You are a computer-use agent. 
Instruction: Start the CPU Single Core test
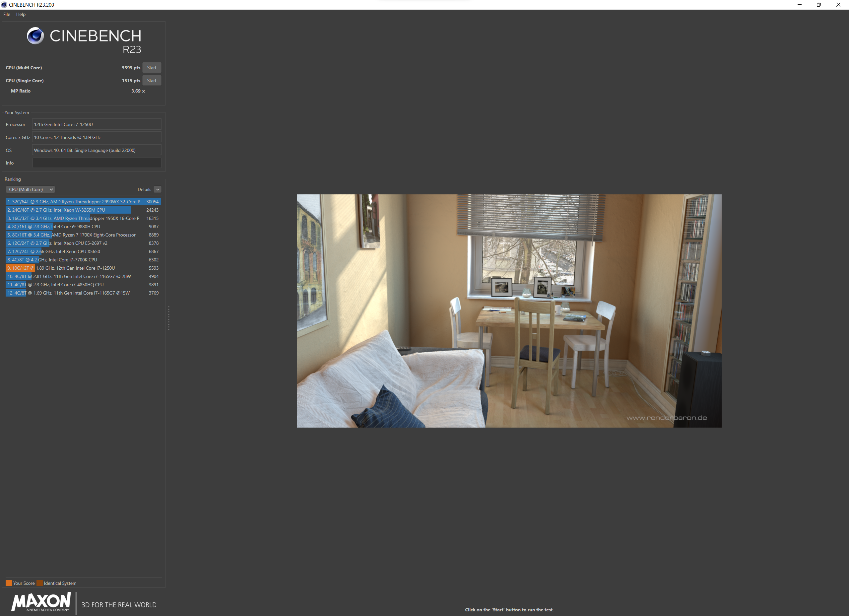152,81
